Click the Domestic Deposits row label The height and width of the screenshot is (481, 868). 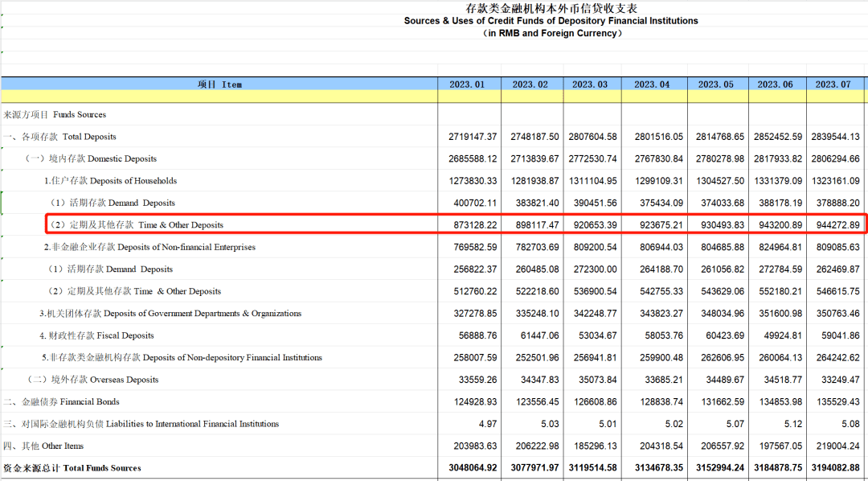92,158
